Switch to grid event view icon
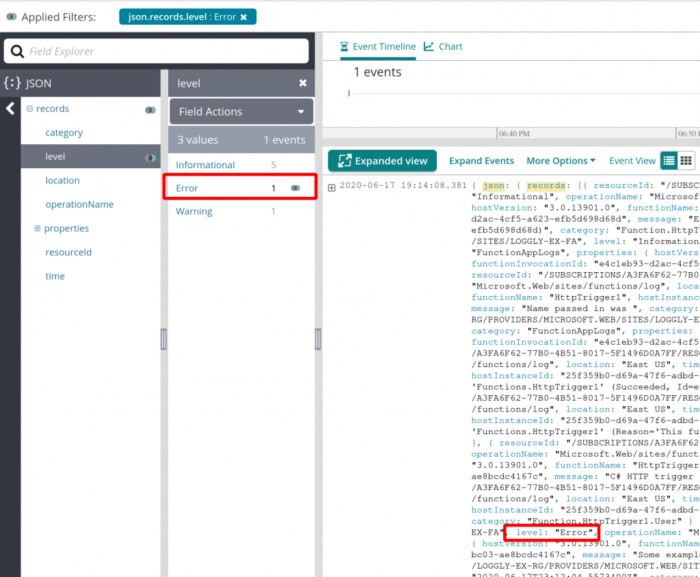The height and width of the screenshot is (577, 700). pyautogui.click(x=687, y=160)
